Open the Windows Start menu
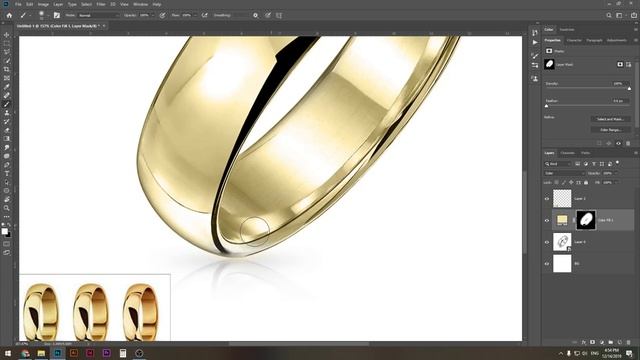The image size is (640, 360). (x=8, y=353)
